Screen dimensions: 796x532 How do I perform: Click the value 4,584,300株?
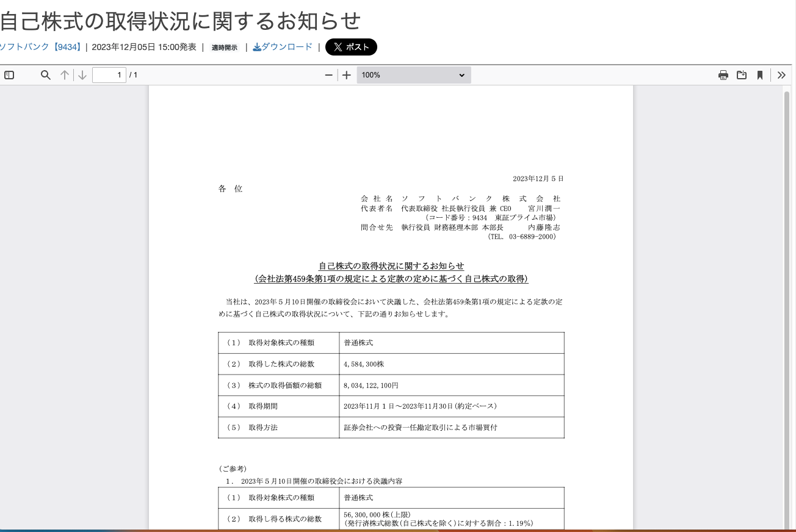(364, 364)
